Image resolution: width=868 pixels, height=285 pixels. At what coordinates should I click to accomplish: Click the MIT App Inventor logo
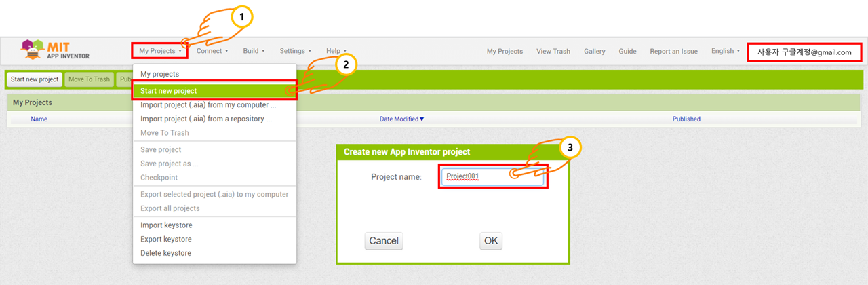56,50
